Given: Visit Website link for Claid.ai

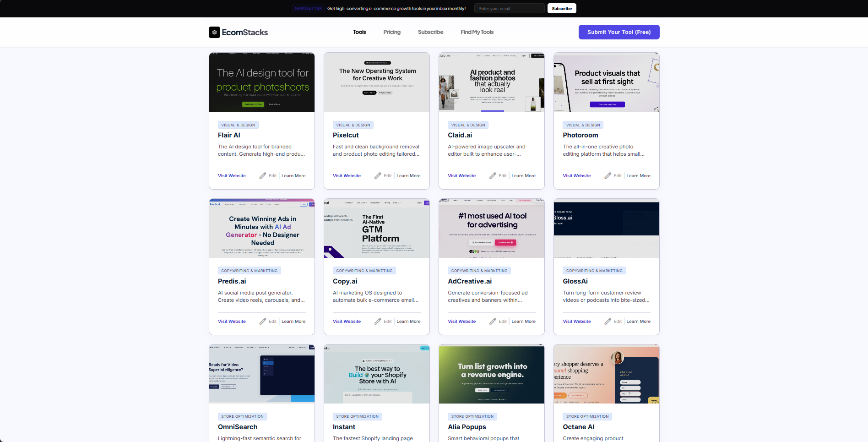Looking at the screenshot, I should 461,176.
